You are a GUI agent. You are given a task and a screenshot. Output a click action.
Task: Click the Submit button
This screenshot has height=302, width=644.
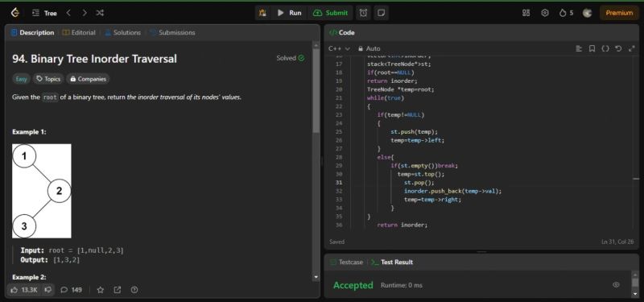(x=330, y=13)
